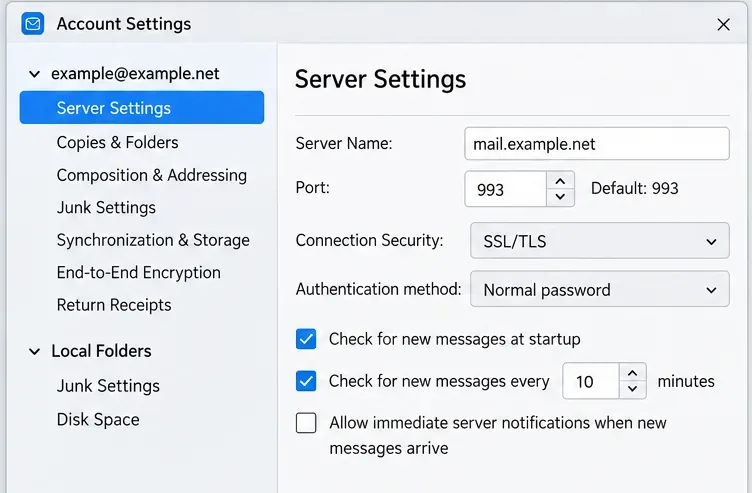
Task: Select End-to-End Encryption
Action: [139, 272]
